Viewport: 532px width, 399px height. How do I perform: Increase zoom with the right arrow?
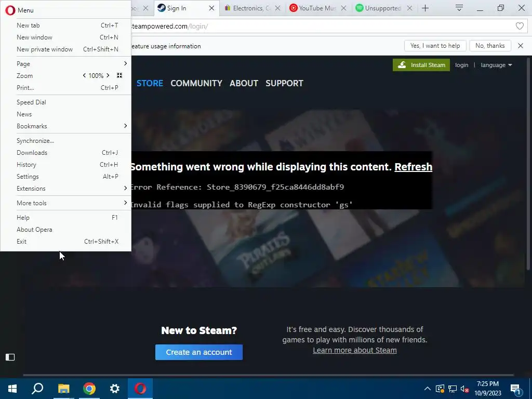[x=108, y=75]
